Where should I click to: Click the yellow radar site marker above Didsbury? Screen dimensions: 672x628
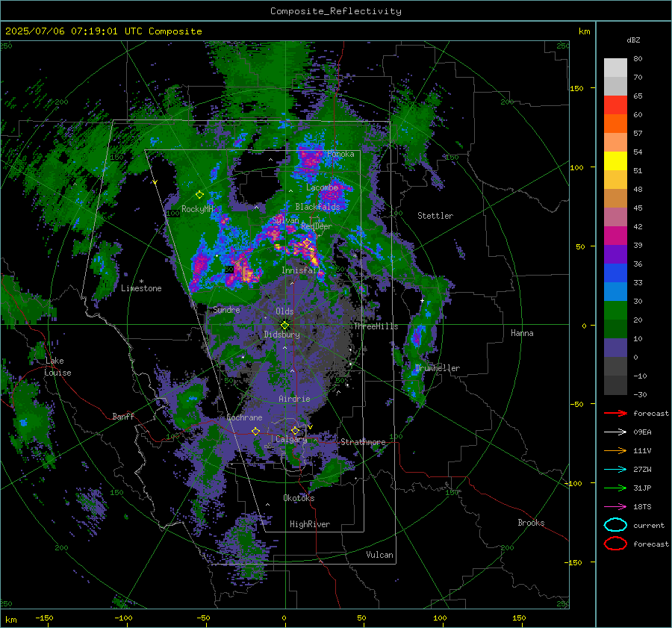point(284,326)
